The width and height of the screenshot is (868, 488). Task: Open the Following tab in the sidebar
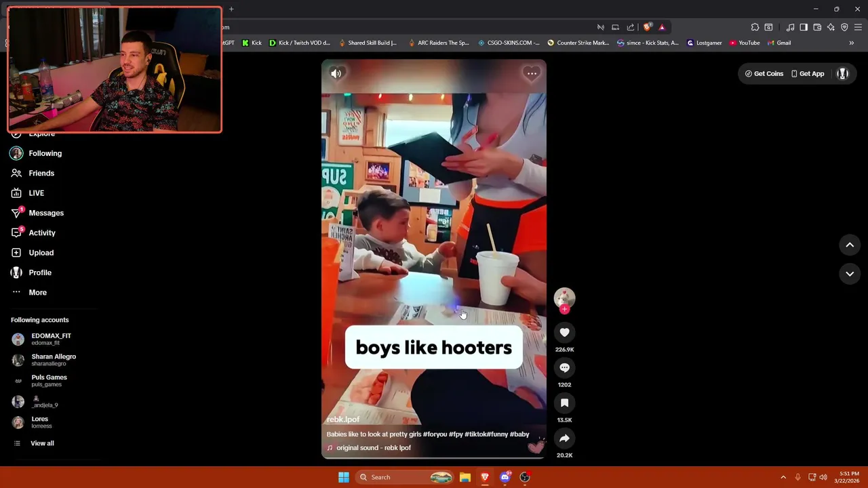[36, 153]
